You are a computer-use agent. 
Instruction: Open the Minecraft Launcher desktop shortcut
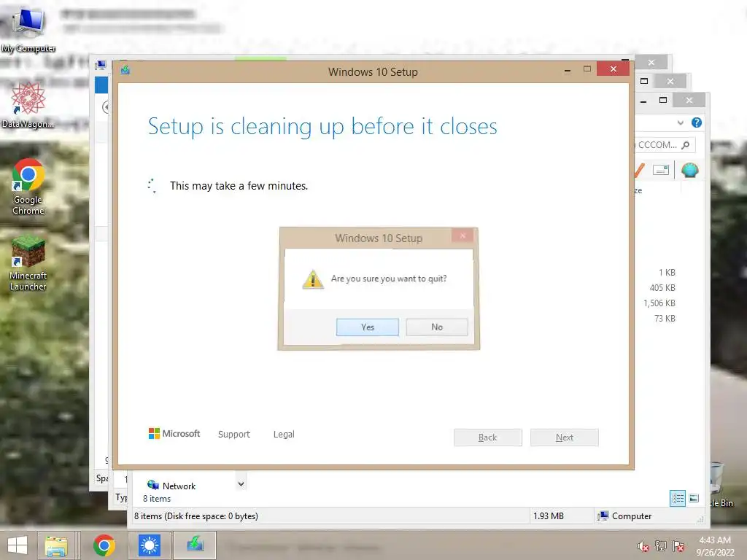click(28, 262)
